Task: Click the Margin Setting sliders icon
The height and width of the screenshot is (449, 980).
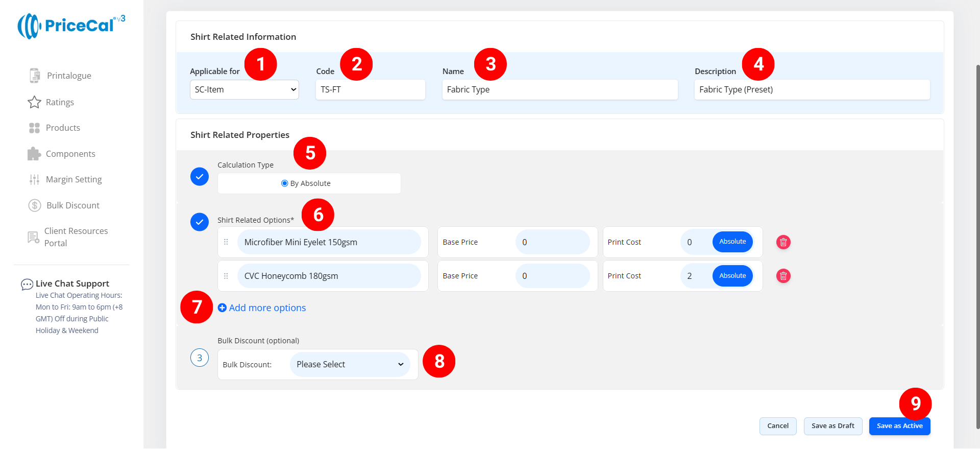Action: coord(34,179)
